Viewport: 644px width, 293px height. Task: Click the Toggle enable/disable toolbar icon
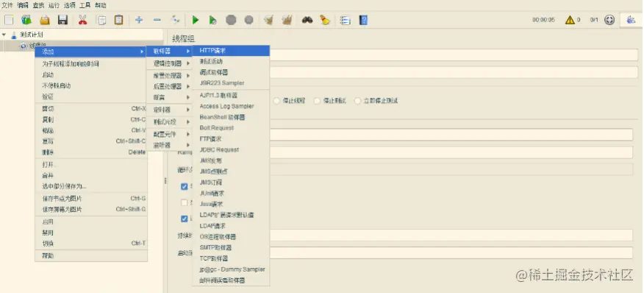click(x=176, y=20)
